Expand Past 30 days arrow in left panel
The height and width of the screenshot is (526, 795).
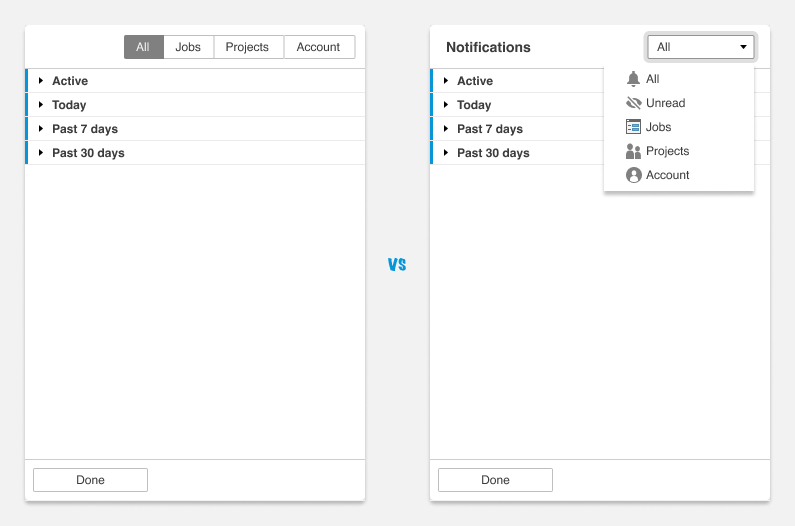[41, 153]
